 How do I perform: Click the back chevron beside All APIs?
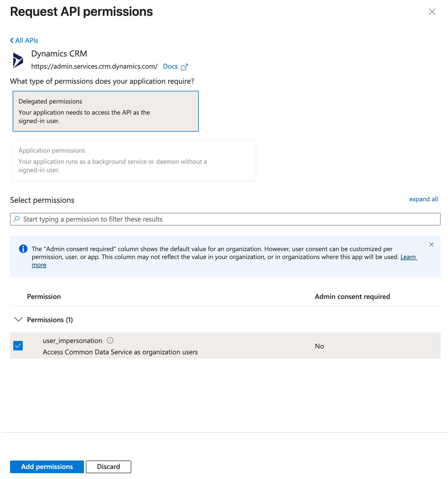point(11,40)
